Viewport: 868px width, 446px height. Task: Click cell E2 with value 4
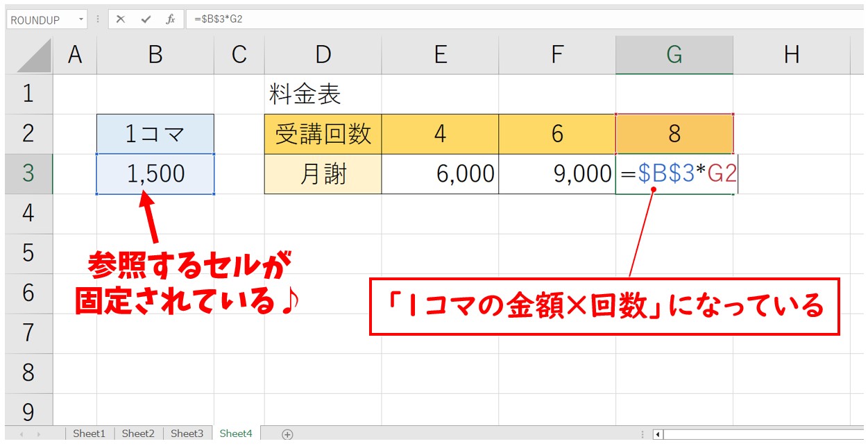tap(440, 134)
